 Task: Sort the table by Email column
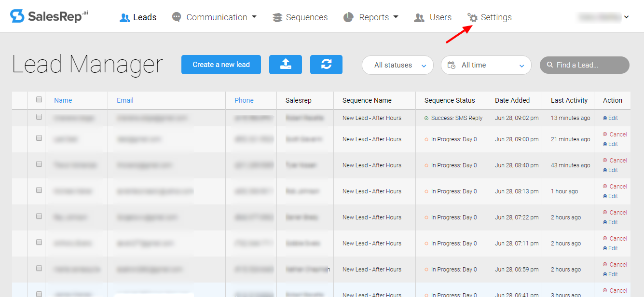click(x=125, y=100)
